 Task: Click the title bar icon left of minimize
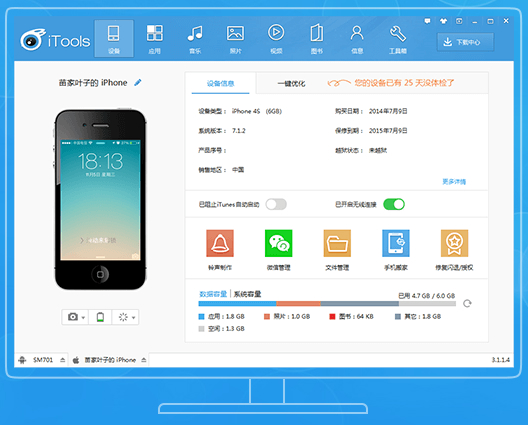(459, 21)
